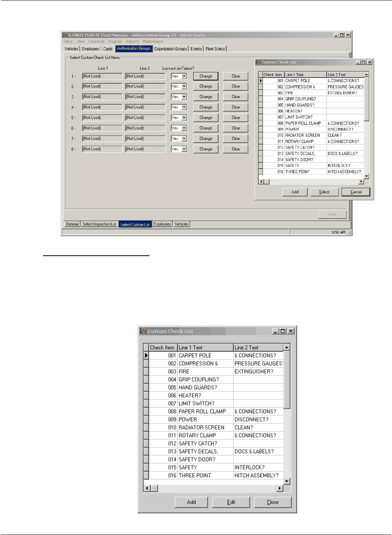Click Line 2 Text column header in lower list
The height and width of the screenshot is (535, 392).
pos(258,347)
